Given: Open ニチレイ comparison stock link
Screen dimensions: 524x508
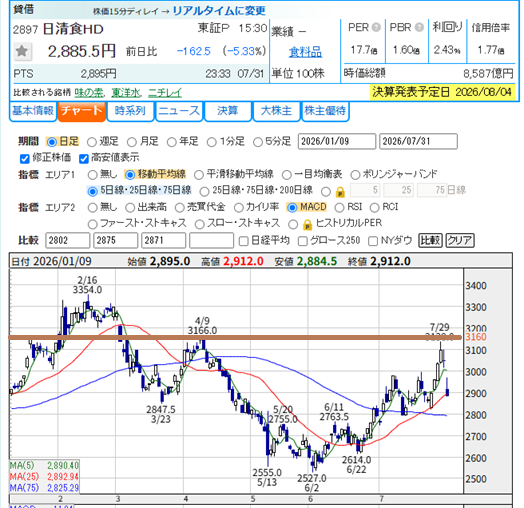Looking at the screenshot, I should 165,92.
